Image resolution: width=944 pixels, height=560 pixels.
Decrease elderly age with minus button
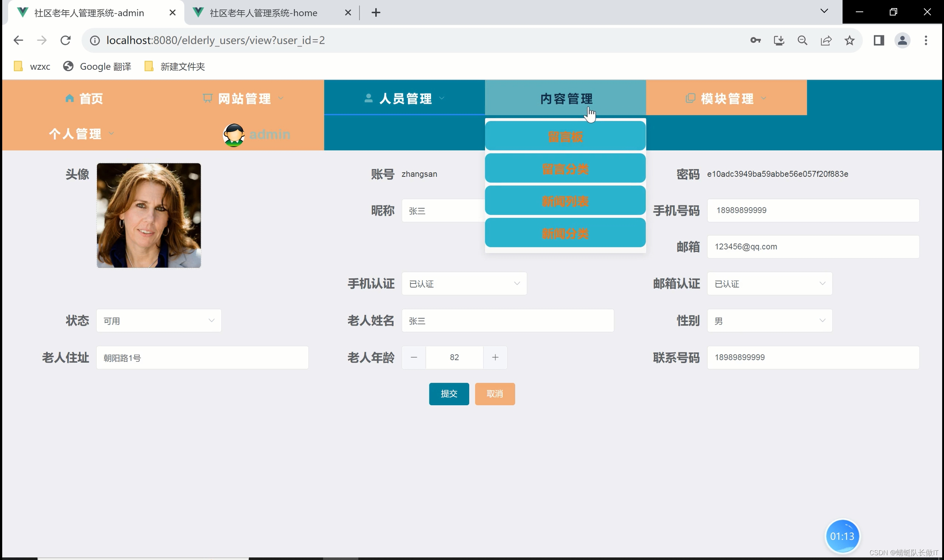pyautogui.click(x=414, y=357)
